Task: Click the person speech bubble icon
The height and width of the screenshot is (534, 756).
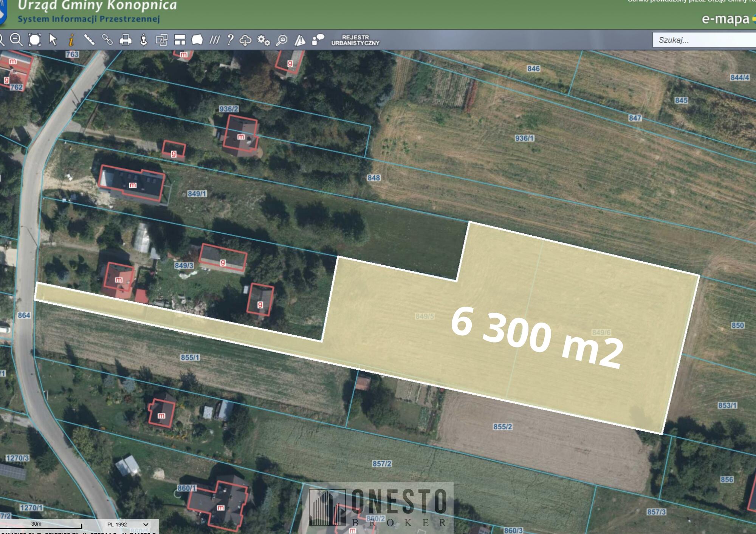Action: point(318,40)
